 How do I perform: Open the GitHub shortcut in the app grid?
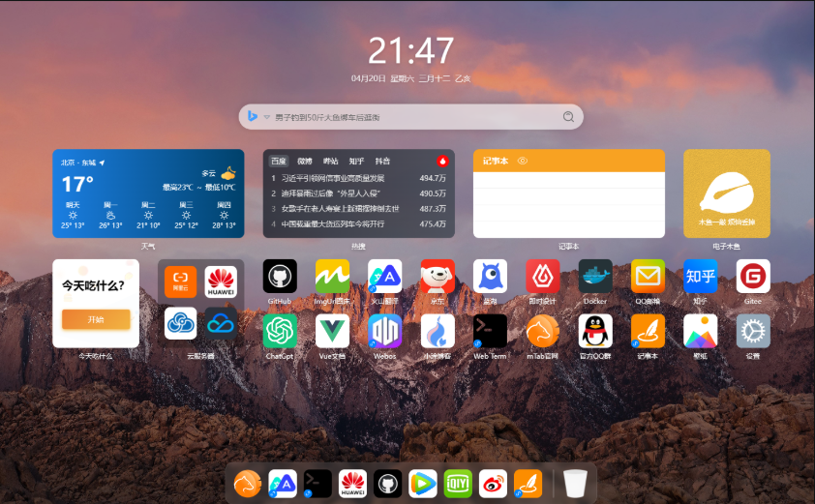(x=280, y=276)
